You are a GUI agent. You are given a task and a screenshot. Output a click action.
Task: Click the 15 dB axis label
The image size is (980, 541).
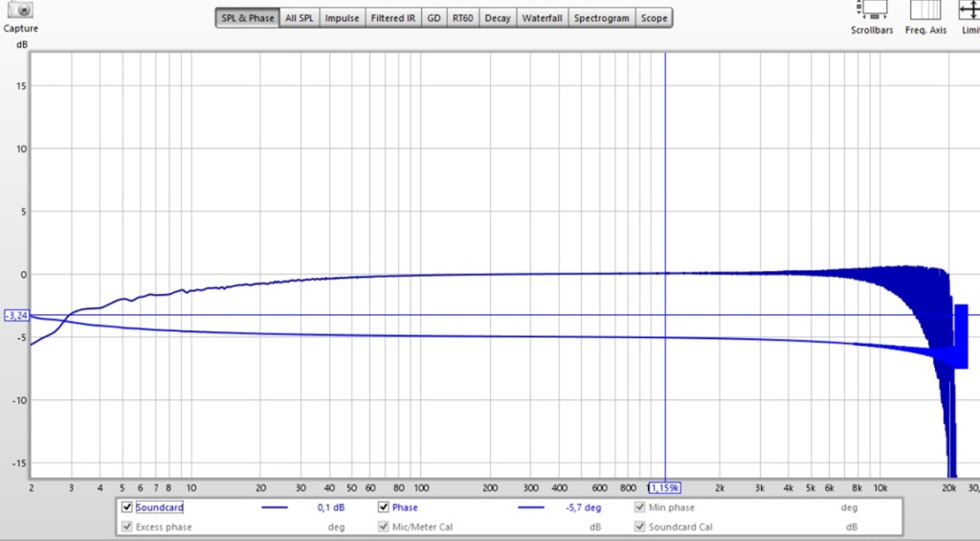[x=22, y=85]
